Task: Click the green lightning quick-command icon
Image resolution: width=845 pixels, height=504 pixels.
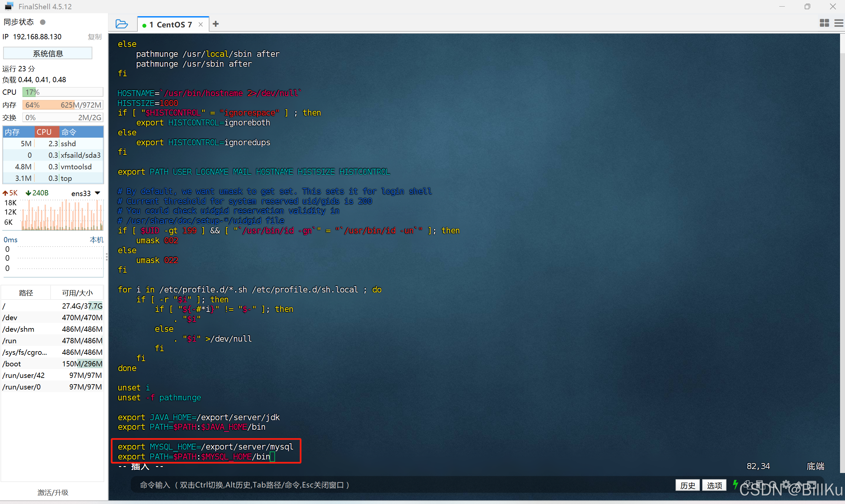Action: 735,484
